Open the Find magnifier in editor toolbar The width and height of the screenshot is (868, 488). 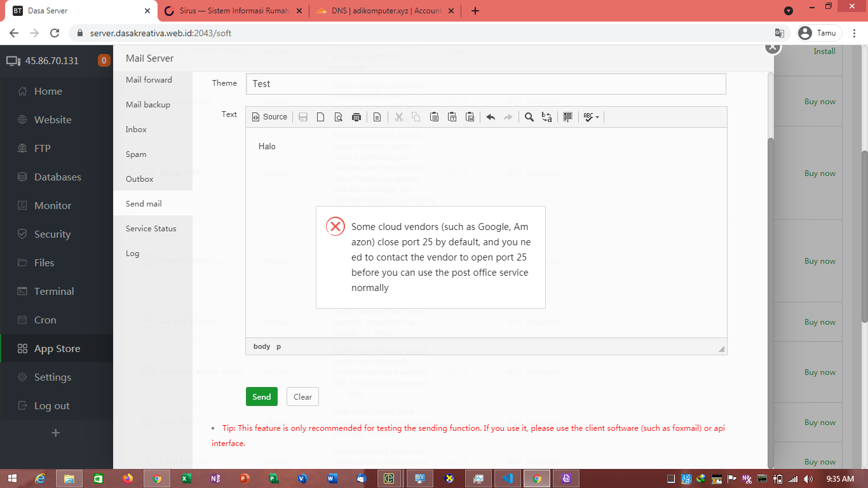(x=529, y=117)
